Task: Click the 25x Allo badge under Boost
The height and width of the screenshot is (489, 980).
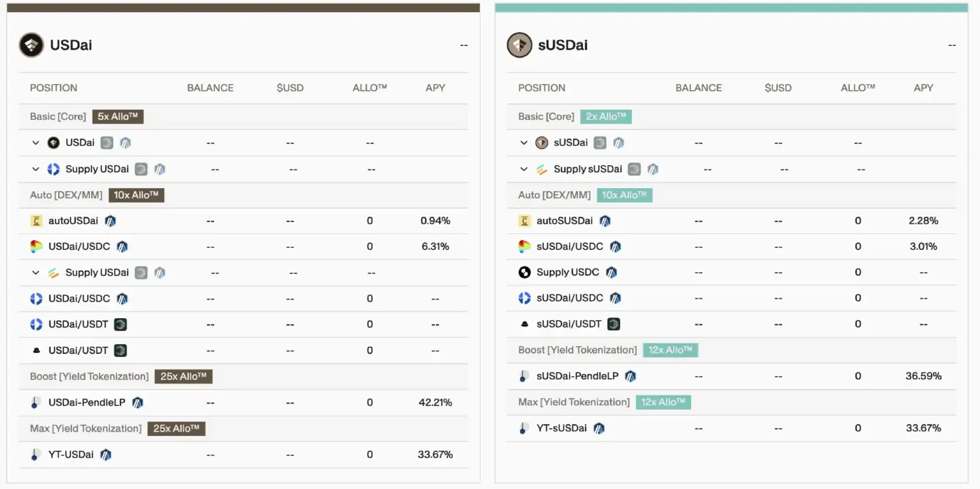Action: (183, 376)
